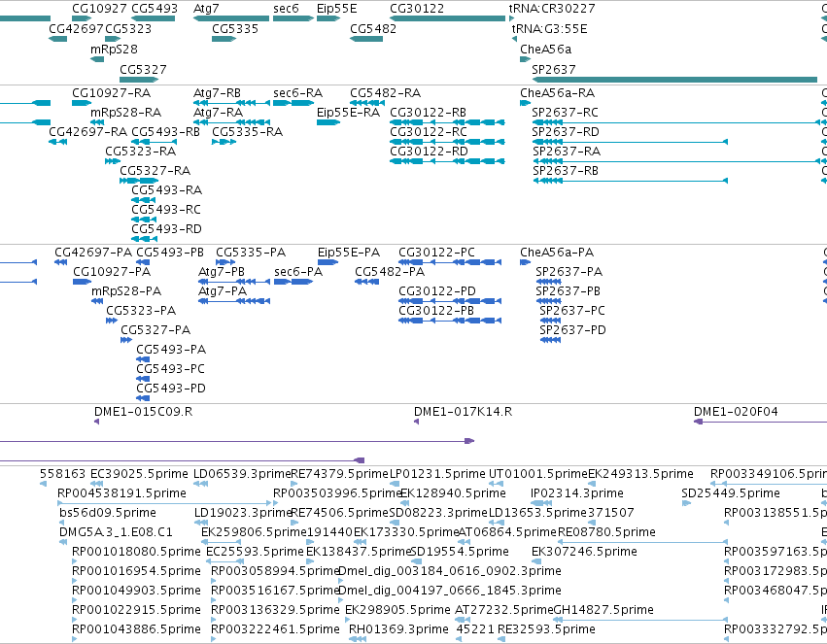Image resolution: width=827 pixels, height=644 pixels.
Task: Click EST RE08780.5prime
Action: [x=642, y=542]
